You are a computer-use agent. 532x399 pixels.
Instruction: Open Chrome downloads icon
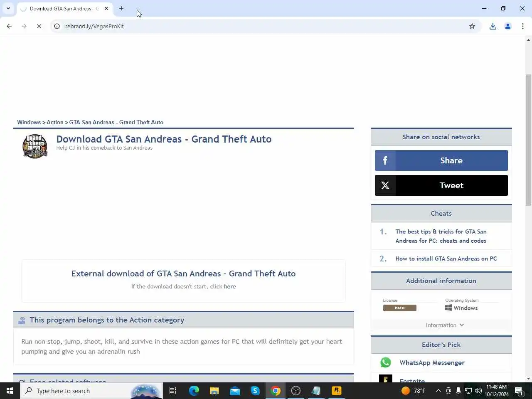tap(493, 26)
